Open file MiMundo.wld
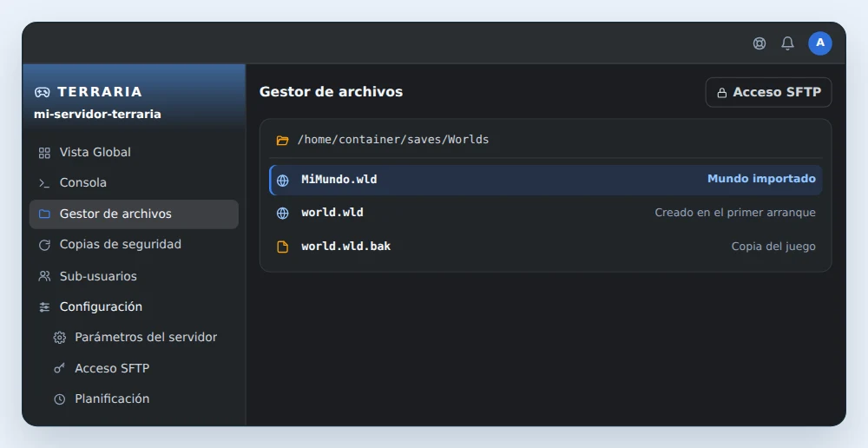868x448 pixels. (545, 180)
